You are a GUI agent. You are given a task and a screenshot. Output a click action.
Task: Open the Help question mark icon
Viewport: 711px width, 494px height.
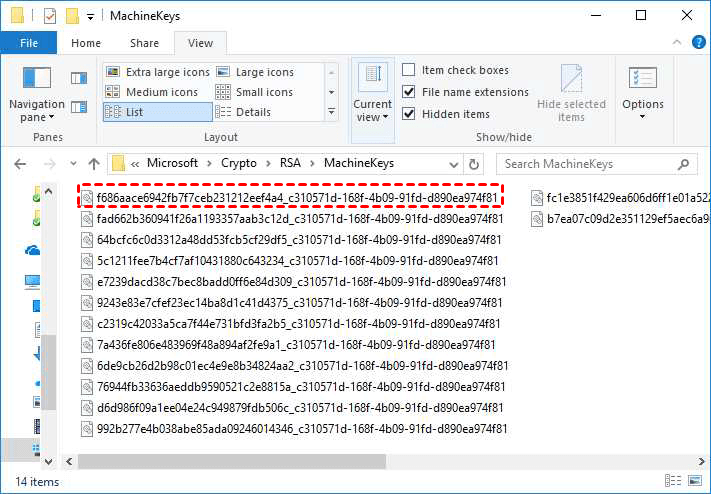(698, 43)
